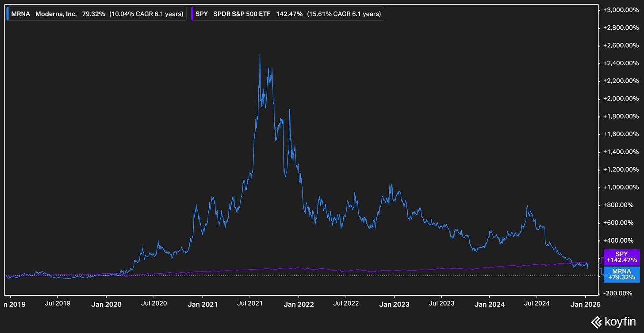Click the Jul 2022 x-axis label
Screen dimensions: 644x333
(345, 304)
